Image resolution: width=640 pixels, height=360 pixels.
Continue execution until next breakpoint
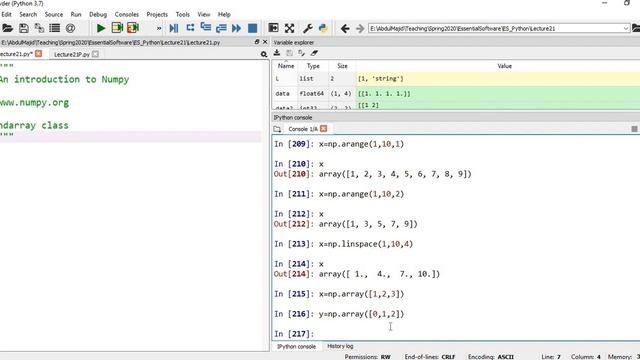click(236, 28)
